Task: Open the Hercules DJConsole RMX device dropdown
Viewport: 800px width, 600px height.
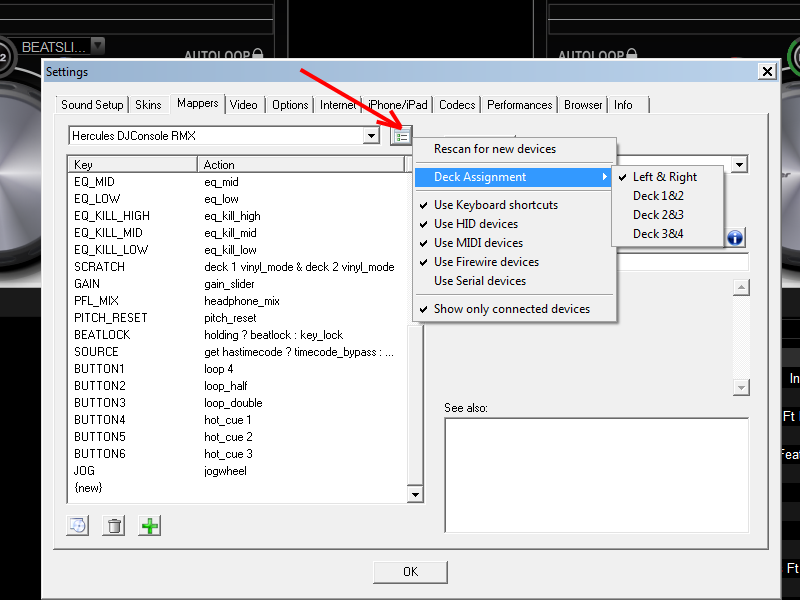Action: [x=371, y=136]
